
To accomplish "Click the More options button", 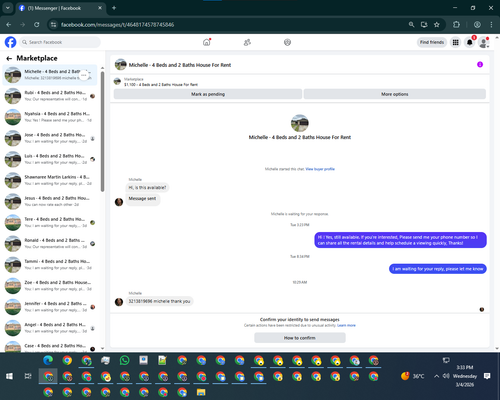I will (x=395, y=94).
